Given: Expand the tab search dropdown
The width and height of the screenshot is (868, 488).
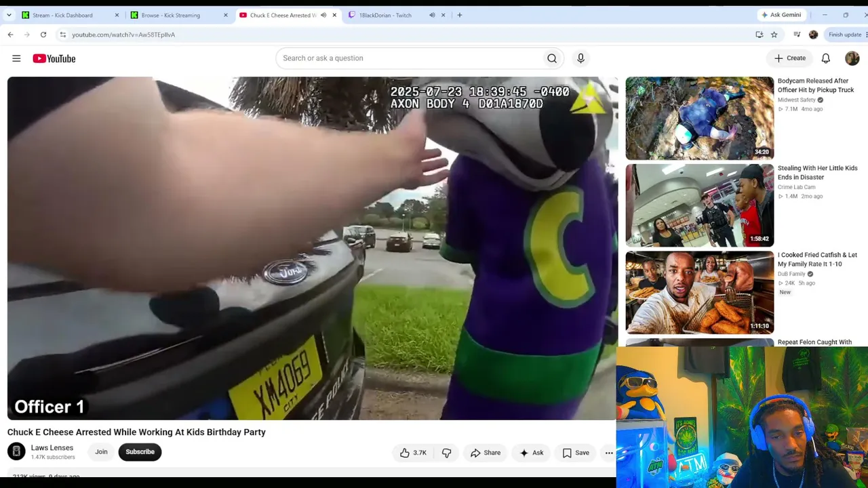Looking at the screenshot, I should pyautogui.click(x=9, y=15).
